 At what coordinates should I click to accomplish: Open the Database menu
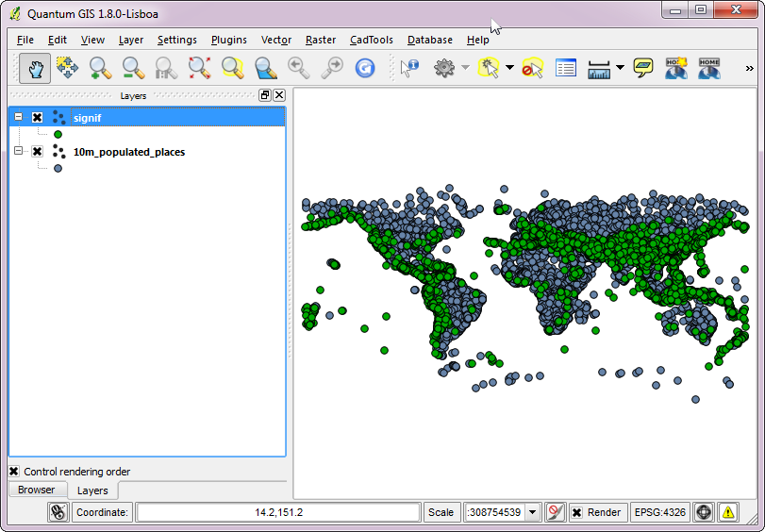pyautogui.click(x=430, y=40)
